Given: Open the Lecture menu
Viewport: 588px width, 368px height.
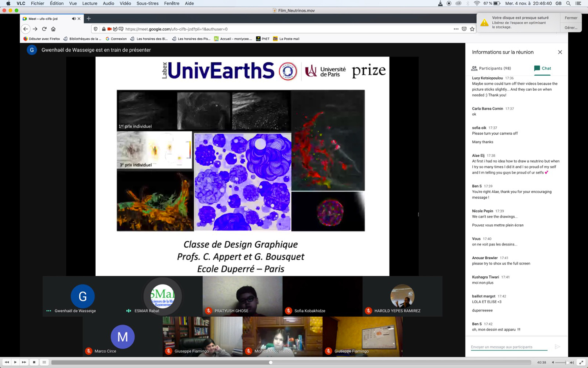Looking at the screenshot, I should point(90,3).
